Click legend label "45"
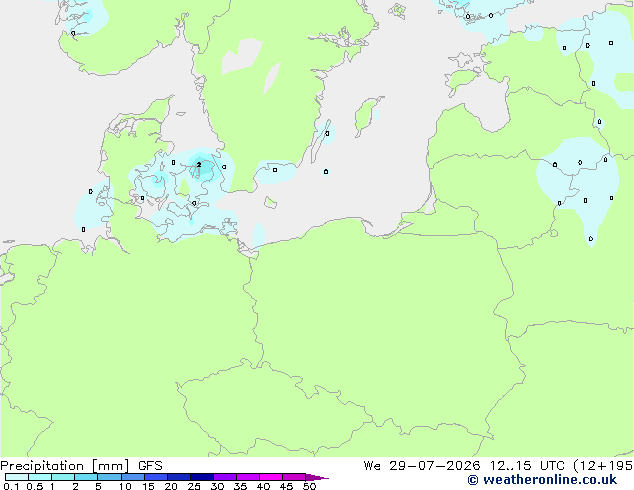 (x=286, y=486)
